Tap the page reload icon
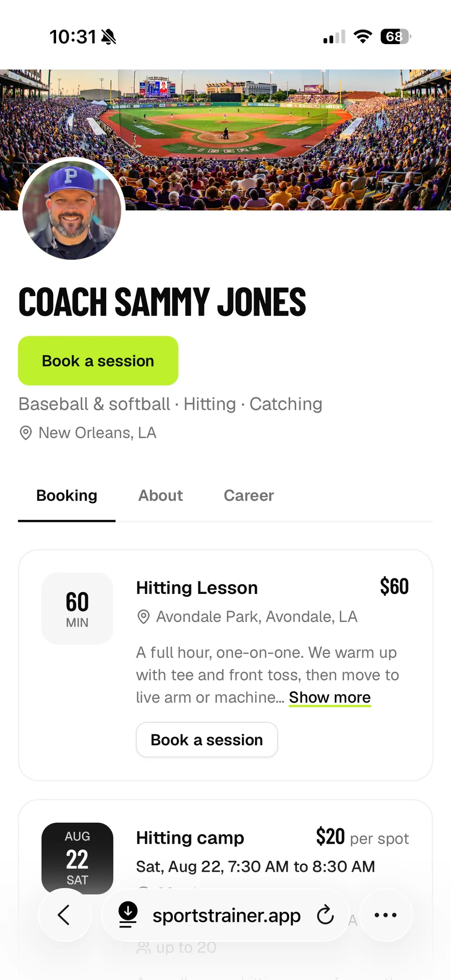 pyautogui.click(x=325, y=915)
